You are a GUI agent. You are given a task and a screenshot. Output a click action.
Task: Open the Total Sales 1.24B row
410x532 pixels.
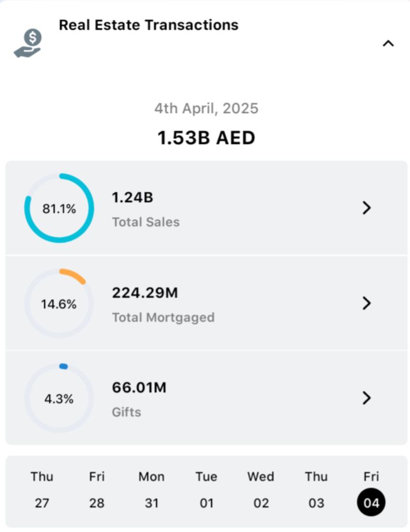[x=208, y=208]
